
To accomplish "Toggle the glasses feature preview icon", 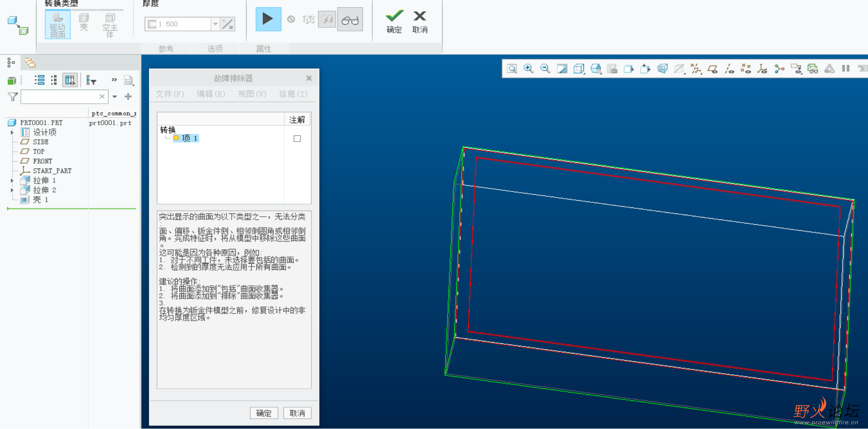I will 350,19.
